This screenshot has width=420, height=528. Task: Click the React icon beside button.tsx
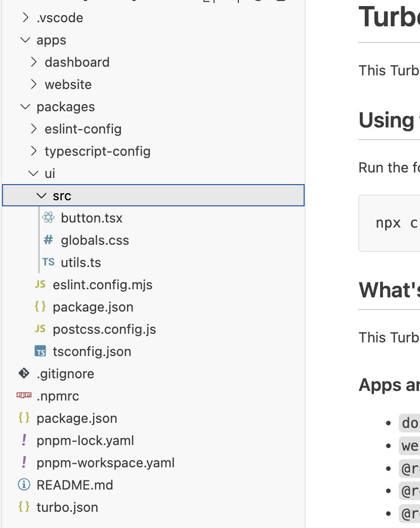[x=48, y=217]
